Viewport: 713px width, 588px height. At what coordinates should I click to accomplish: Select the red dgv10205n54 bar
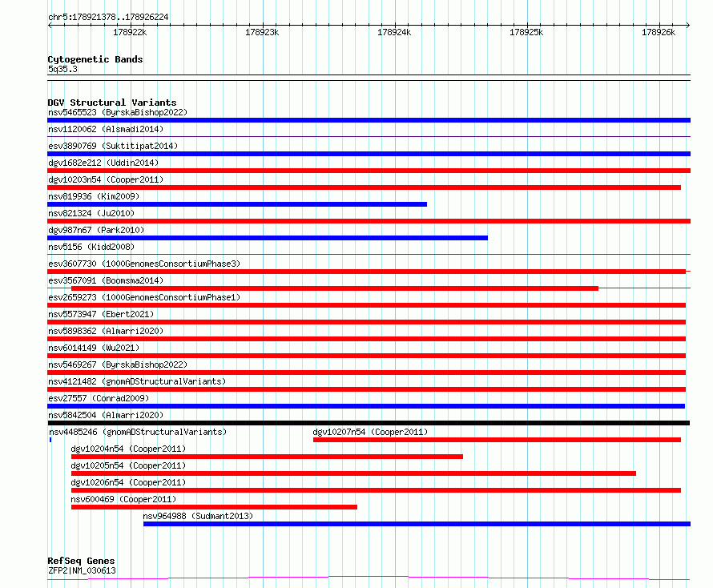tap(354, 473)
